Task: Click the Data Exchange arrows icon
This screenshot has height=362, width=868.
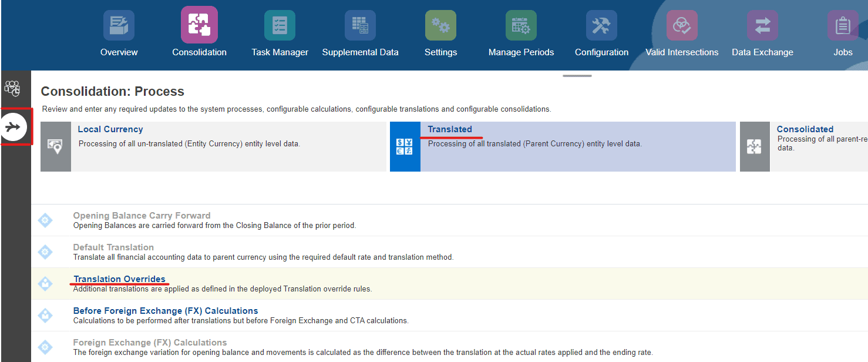Action: click(x=762, y=25)
